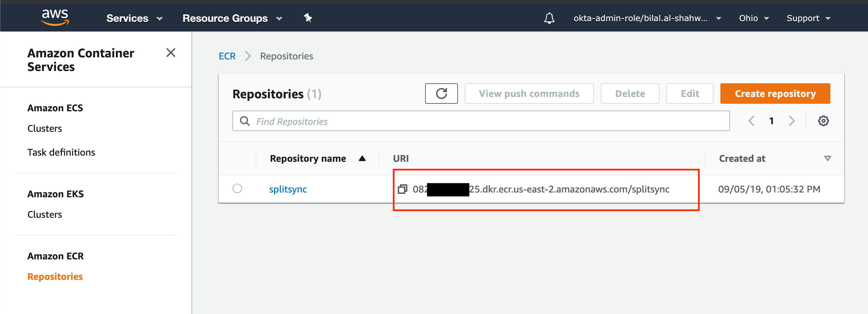Open the Ohio region selector
This screenshot has width=868, height=314.
click(754, 18)
